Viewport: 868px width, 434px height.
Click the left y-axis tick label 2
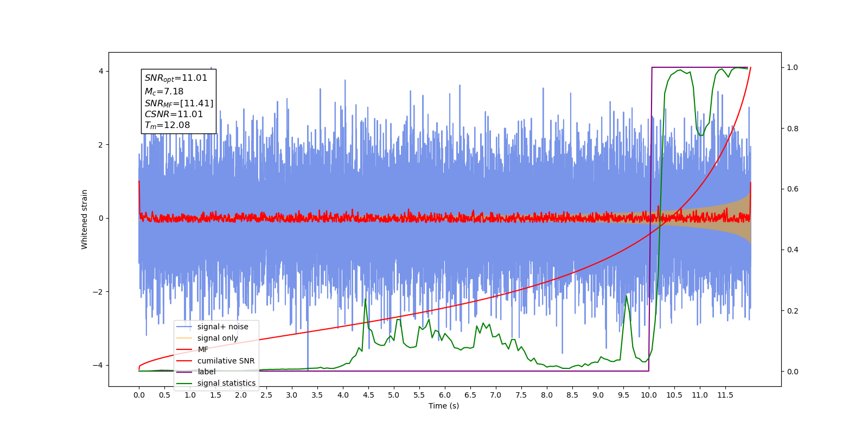coord(101,145)
